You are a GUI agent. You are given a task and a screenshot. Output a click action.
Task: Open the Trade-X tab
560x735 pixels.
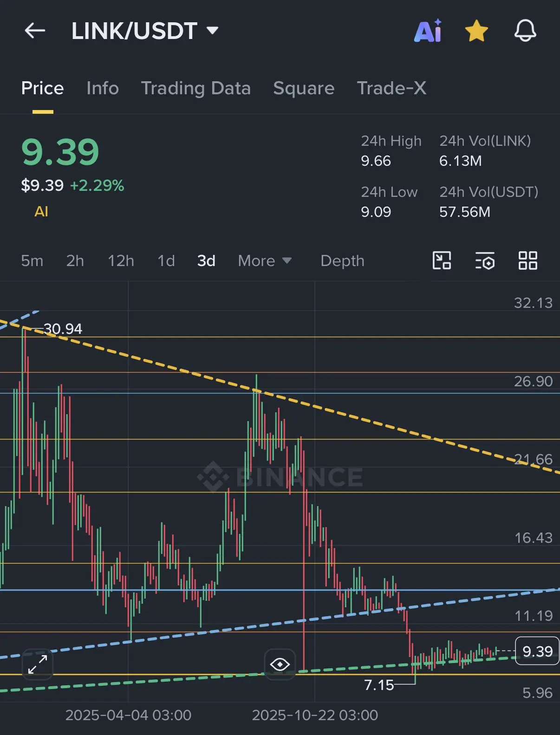(x=391, y=88)
